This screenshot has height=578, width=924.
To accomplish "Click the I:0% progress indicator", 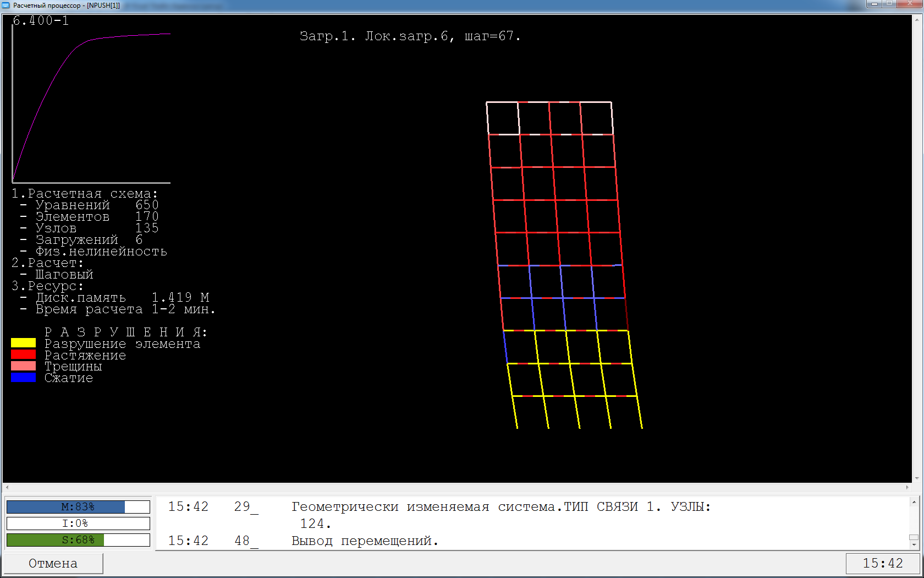I will pyautogui.click(x=78, y=524).
